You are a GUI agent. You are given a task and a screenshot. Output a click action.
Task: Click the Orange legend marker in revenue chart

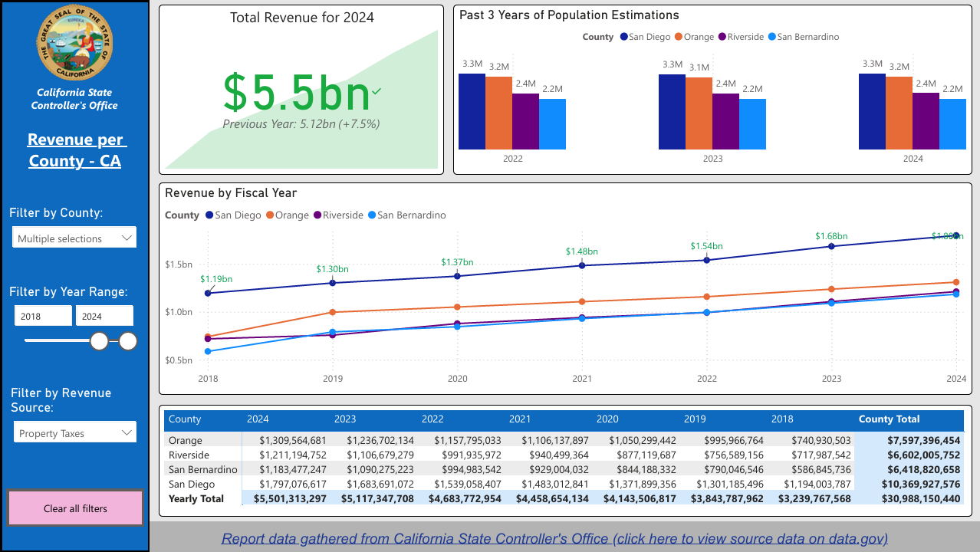tap(268, 215)
